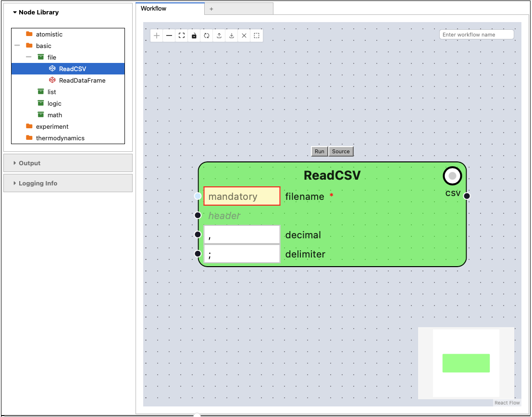Click the dashed square selection icon

click(x=257, y=36)
